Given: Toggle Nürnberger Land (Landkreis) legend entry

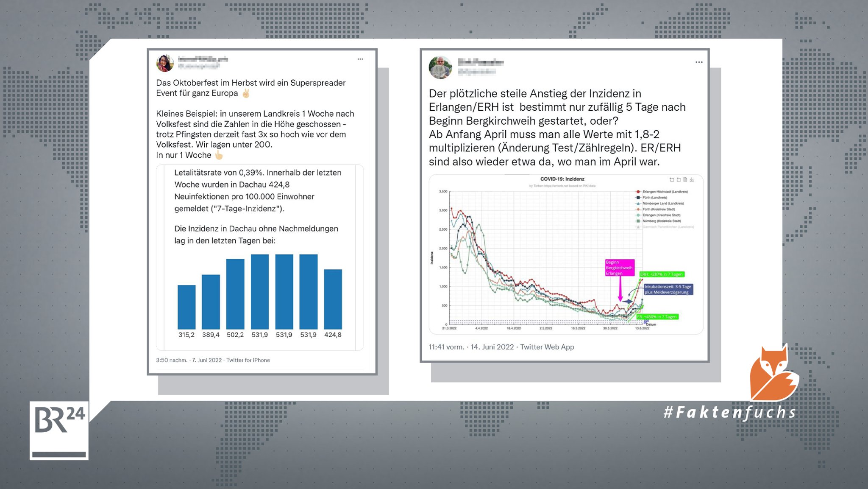Looking at the screenshot, I should coord(660,204).
